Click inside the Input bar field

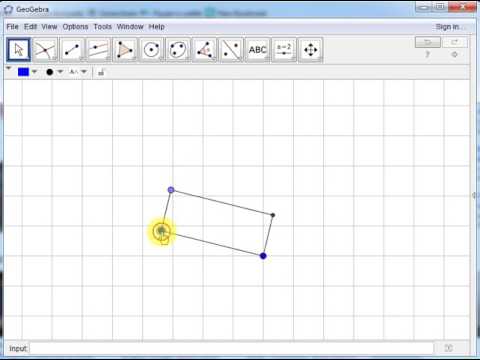pos(232,348)
